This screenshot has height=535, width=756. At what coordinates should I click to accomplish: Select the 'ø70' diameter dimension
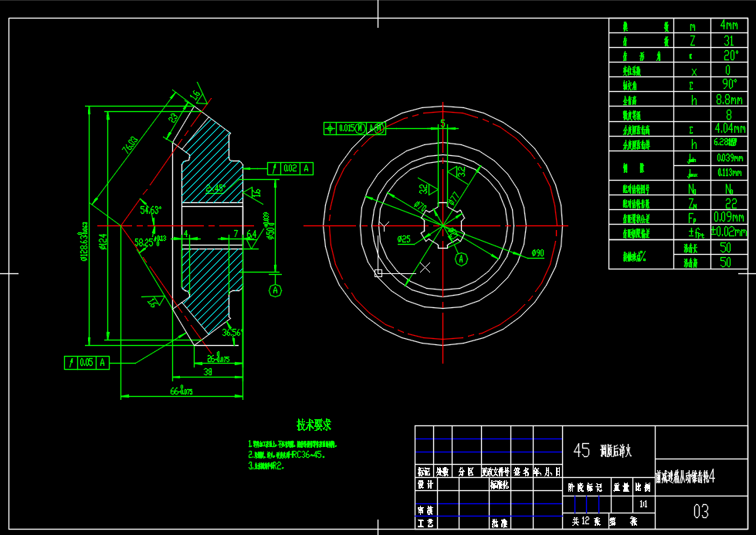click(x=420, y=206)
